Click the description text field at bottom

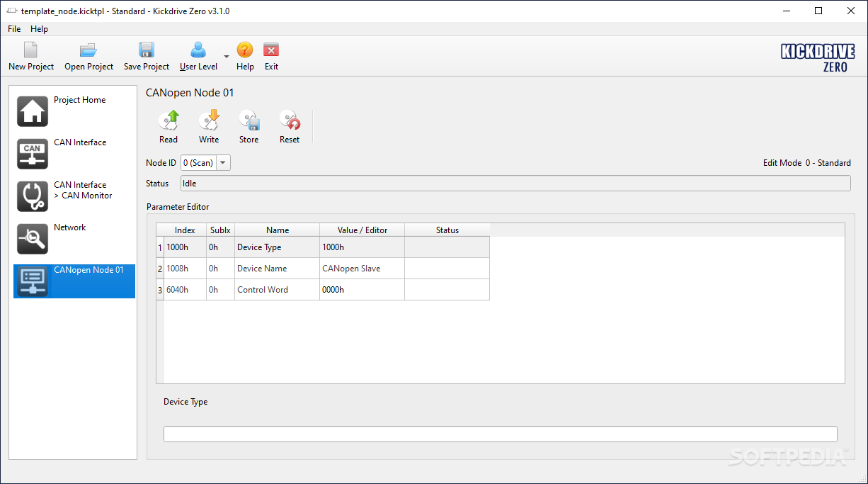click(x=501, y=434)
